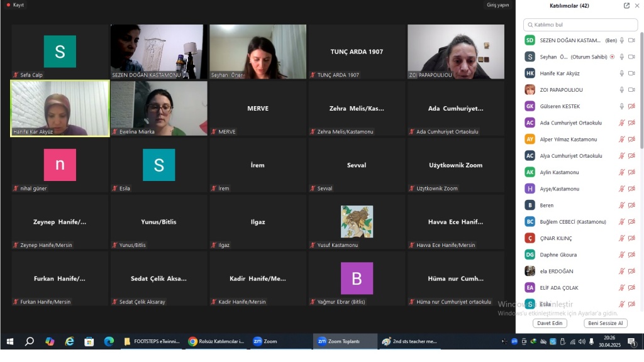
Task: Click camera icon next to Hanife Kar Akyüz
Action: pyautogui.click(x=631, y=74)
